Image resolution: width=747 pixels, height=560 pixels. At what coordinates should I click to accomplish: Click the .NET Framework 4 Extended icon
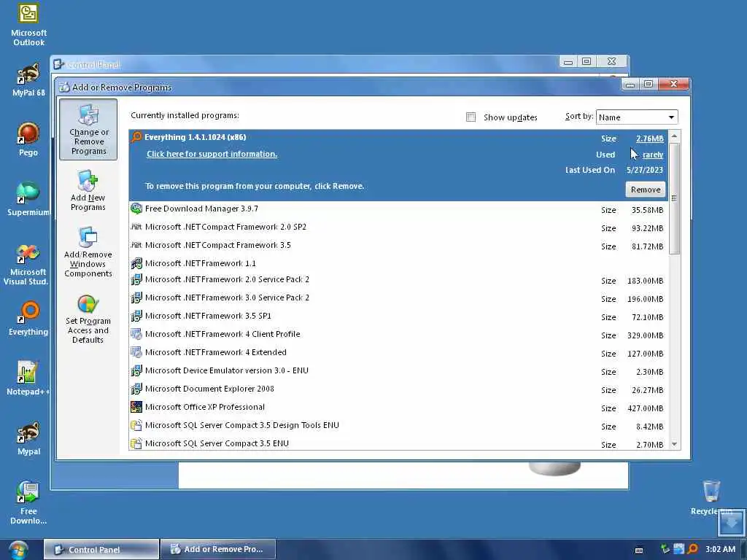coord(136,352)
